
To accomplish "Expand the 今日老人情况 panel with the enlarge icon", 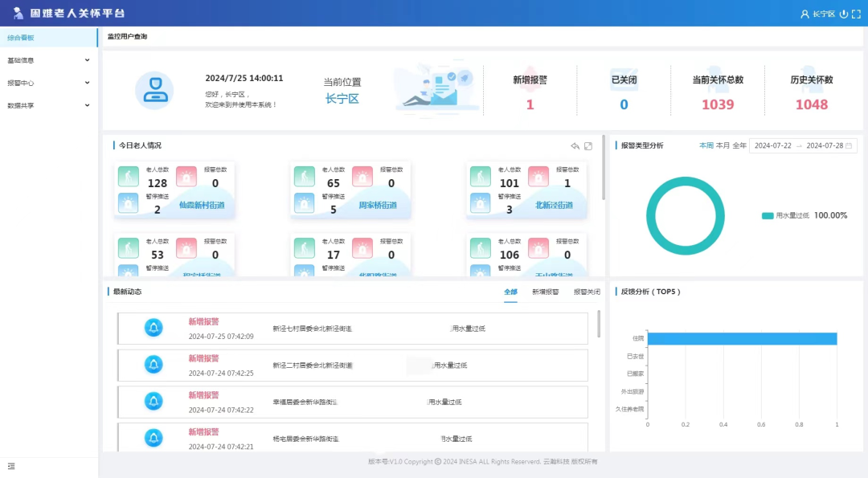I will click(588, 146).
